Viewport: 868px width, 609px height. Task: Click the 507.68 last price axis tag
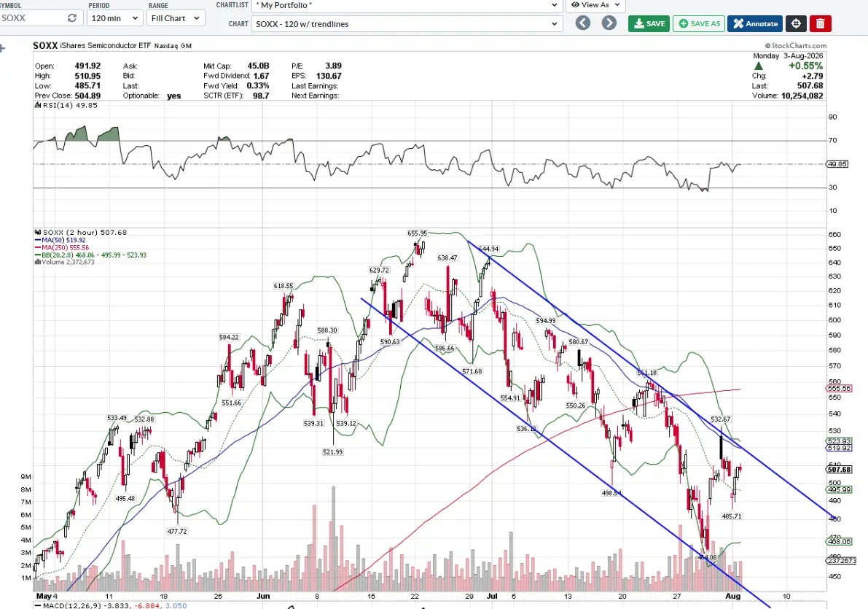840,470
